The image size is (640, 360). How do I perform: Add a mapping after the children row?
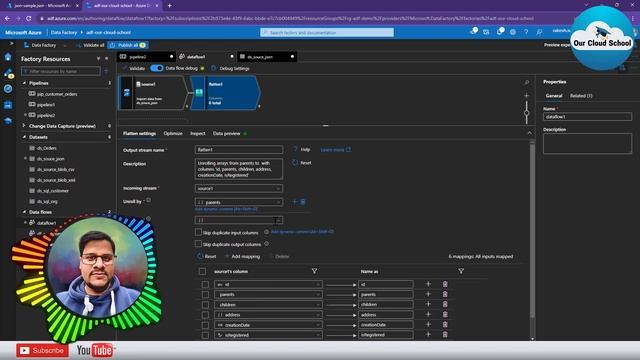pos(428,304)
